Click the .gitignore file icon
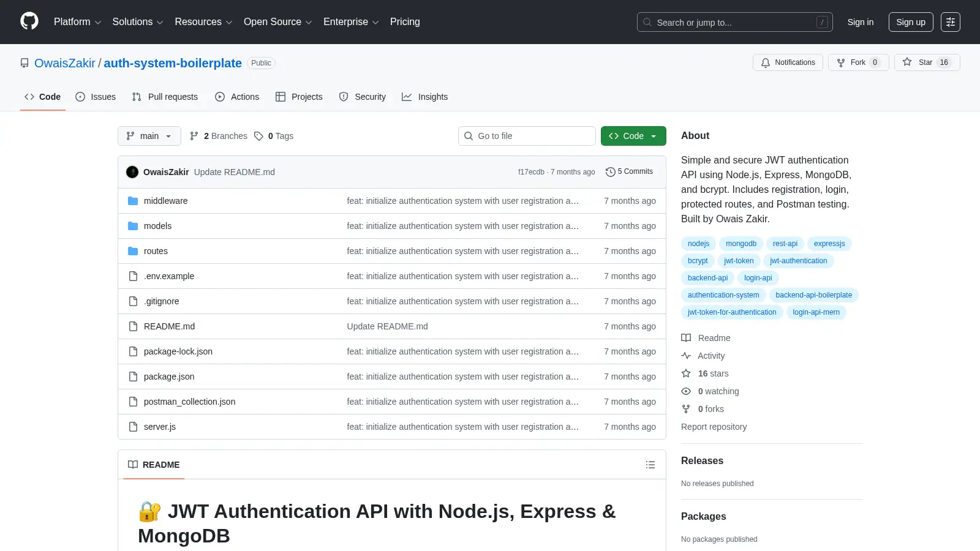 [x=133, y=301]
